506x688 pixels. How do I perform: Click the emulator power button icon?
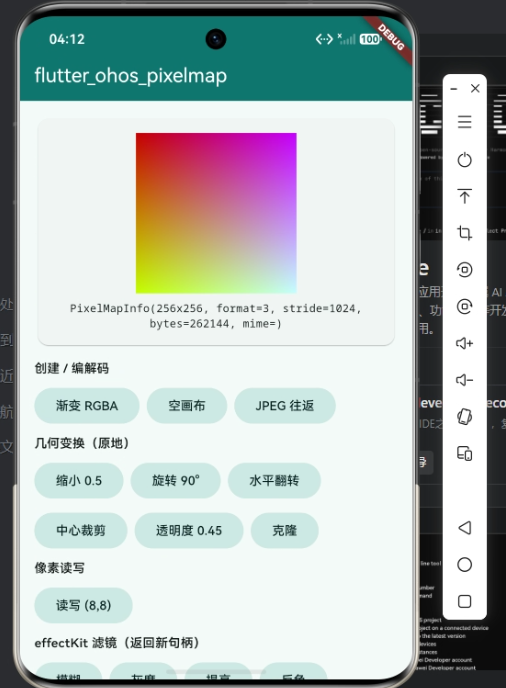click(464, 159)
